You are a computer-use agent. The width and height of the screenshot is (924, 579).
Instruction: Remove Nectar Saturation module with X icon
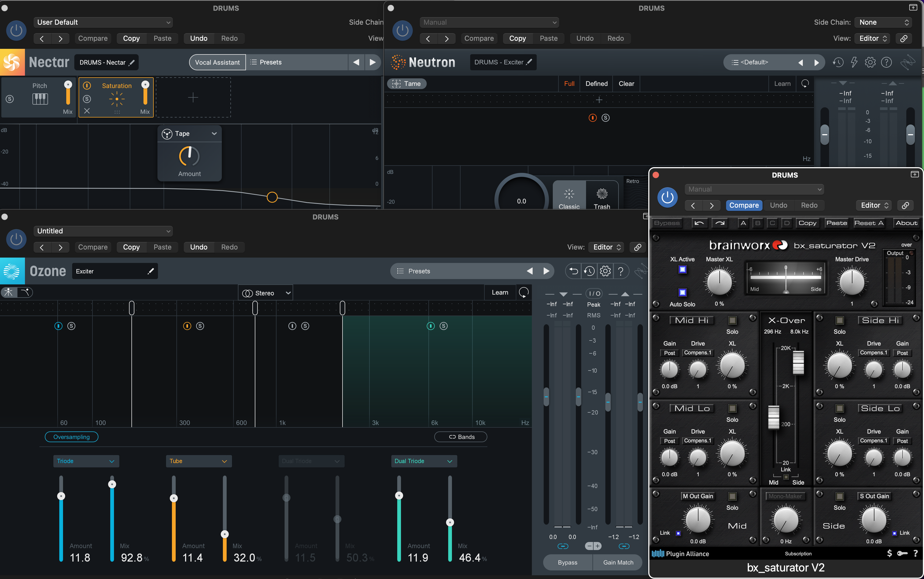[87, 111]
